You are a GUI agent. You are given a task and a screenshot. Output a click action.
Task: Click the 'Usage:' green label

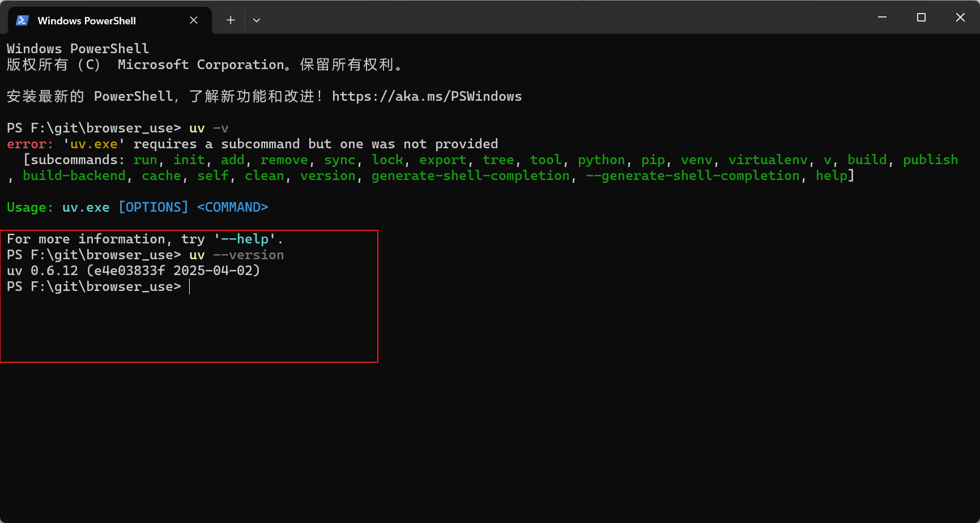pyautogui.click(x=30, y=207)
